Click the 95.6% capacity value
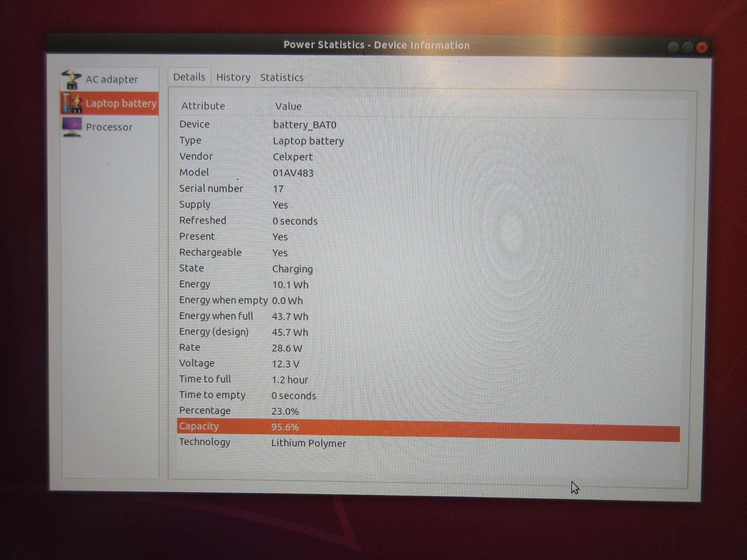Viewport: 747px width, 560px height. point(285,427)
